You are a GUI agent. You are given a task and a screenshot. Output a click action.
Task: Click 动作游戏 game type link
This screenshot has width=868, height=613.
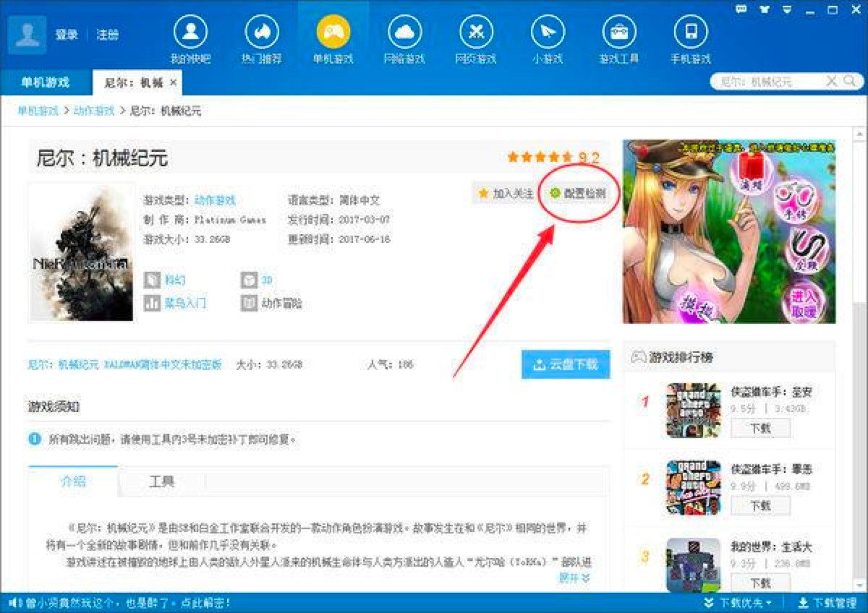tap(215, 200)
